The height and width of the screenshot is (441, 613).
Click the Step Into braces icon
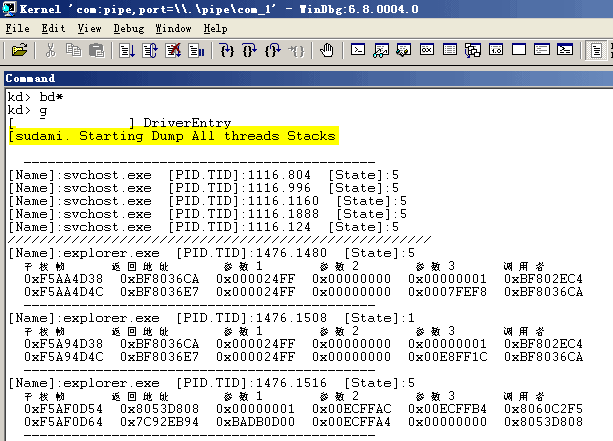227,50
